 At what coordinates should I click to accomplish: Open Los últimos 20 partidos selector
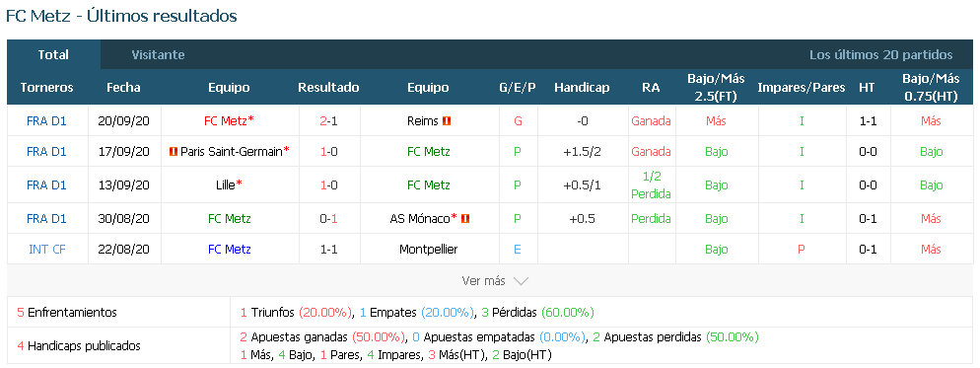881,54
